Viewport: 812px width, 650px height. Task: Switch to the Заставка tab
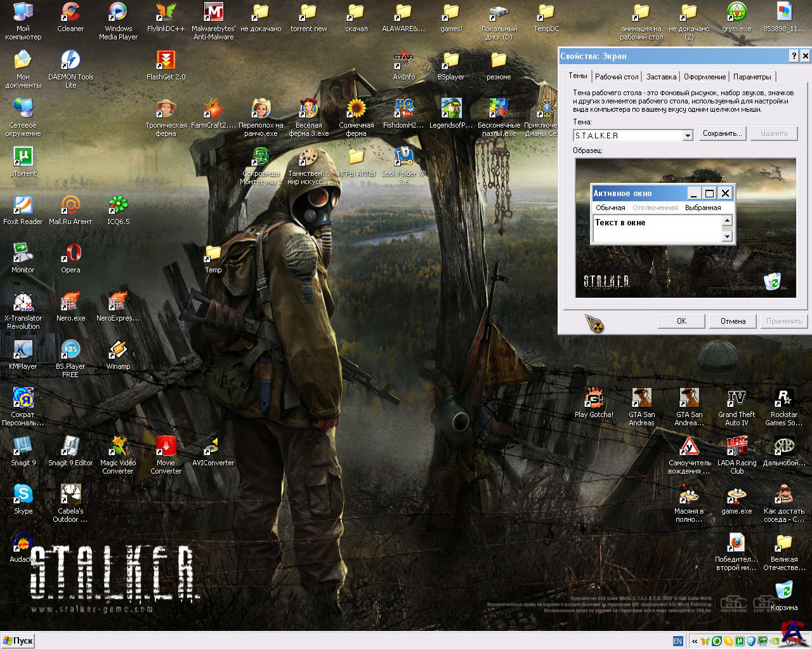coord(661,77)
